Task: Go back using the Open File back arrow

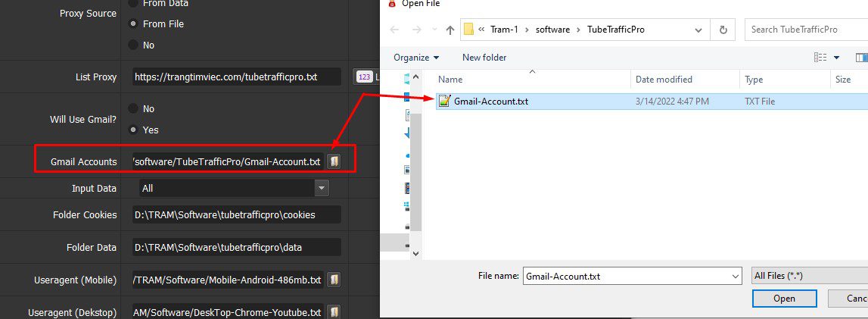Action: [x=395, y=30]
